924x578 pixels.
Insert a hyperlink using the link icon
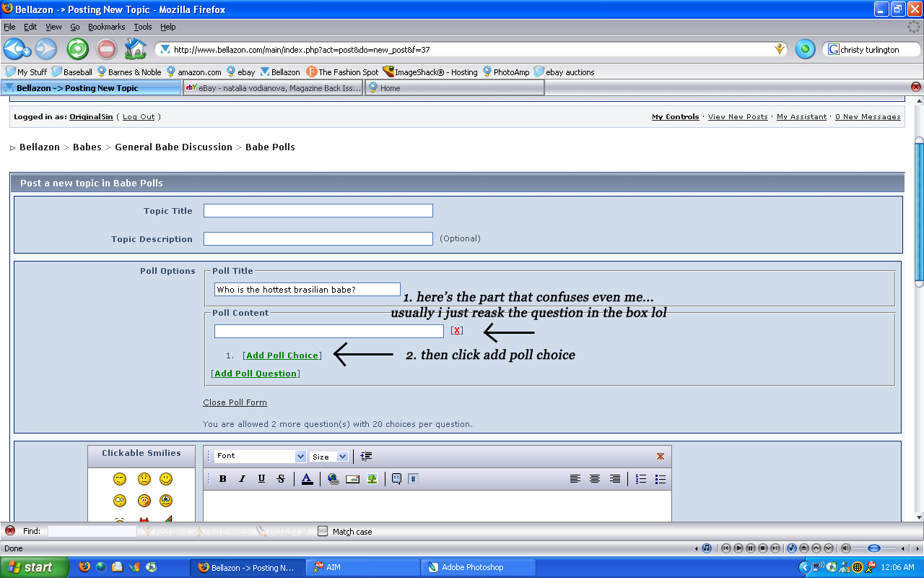coord(333,479)
